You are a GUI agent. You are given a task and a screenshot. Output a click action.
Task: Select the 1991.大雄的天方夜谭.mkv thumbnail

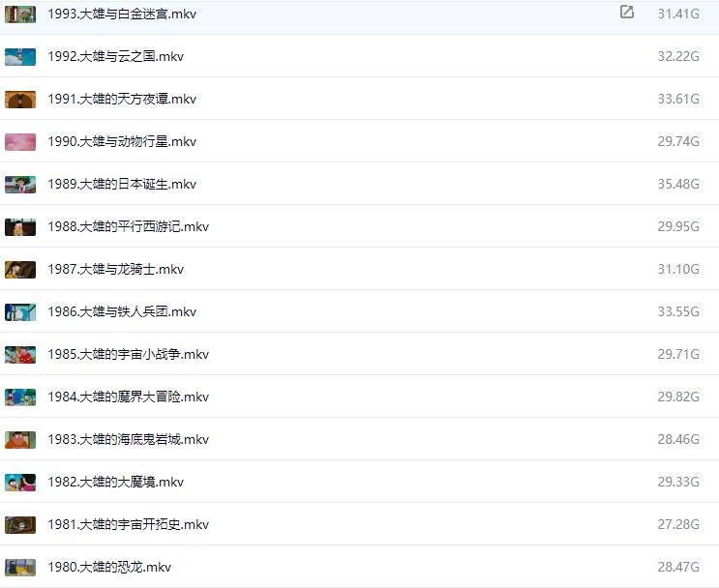[x=20, y=100]
